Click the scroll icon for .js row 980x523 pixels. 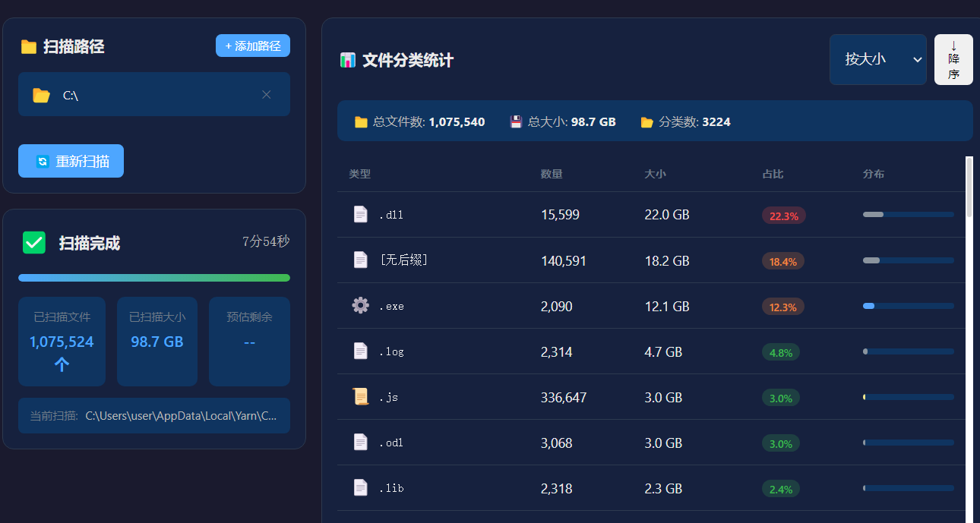coord(361,397)
